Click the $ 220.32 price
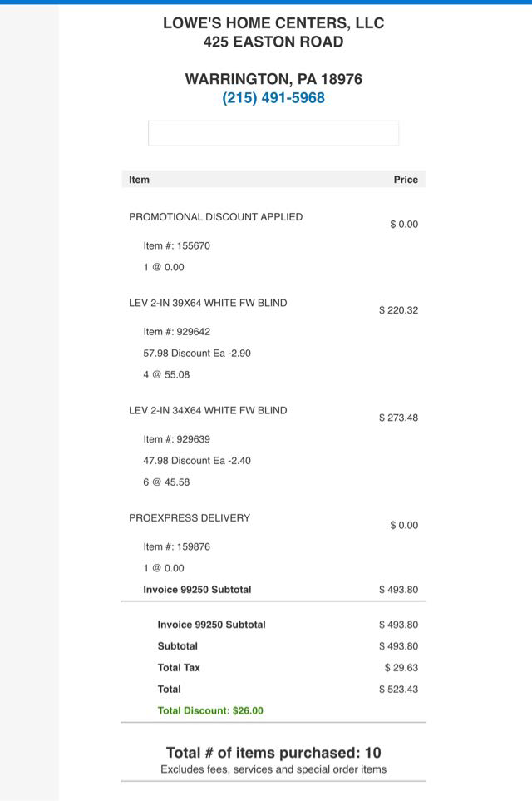This screenshot has height=801, width=532. click(x=399, y=310)
